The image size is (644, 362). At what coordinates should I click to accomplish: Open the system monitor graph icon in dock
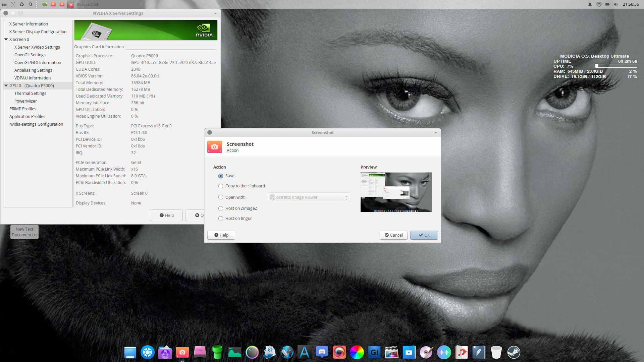[235, 352]
